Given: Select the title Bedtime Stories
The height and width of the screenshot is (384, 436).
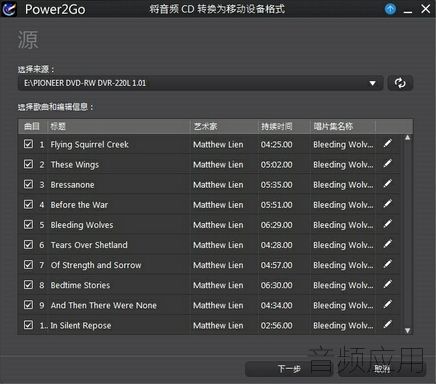Looking at the screenshot, I should [80, 285].
